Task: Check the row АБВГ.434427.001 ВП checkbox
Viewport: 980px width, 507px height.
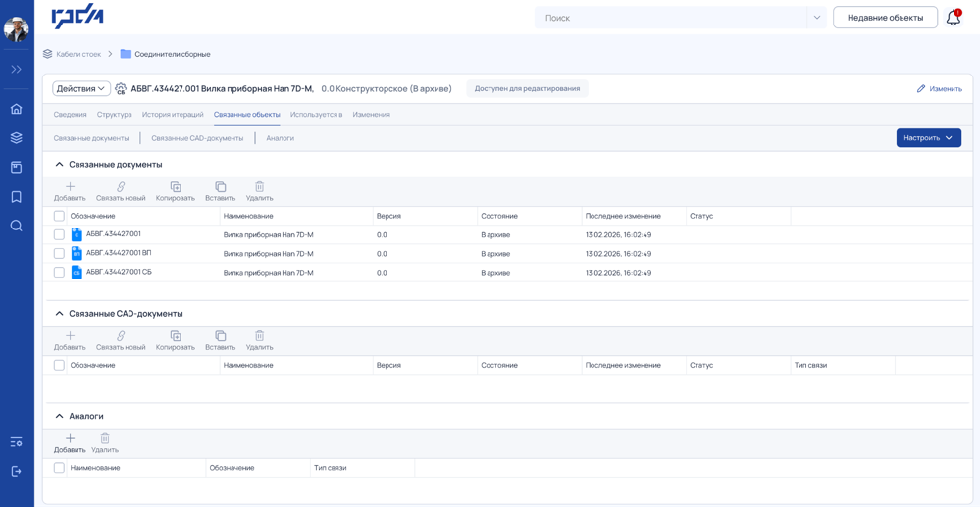Action: coord(59,254)
